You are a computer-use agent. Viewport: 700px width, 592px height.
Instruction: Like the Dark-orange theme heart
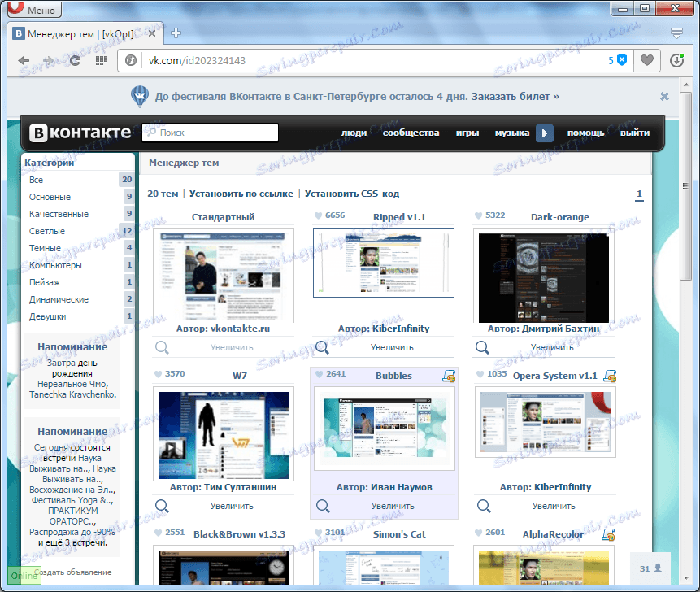(x=478, y=215)
